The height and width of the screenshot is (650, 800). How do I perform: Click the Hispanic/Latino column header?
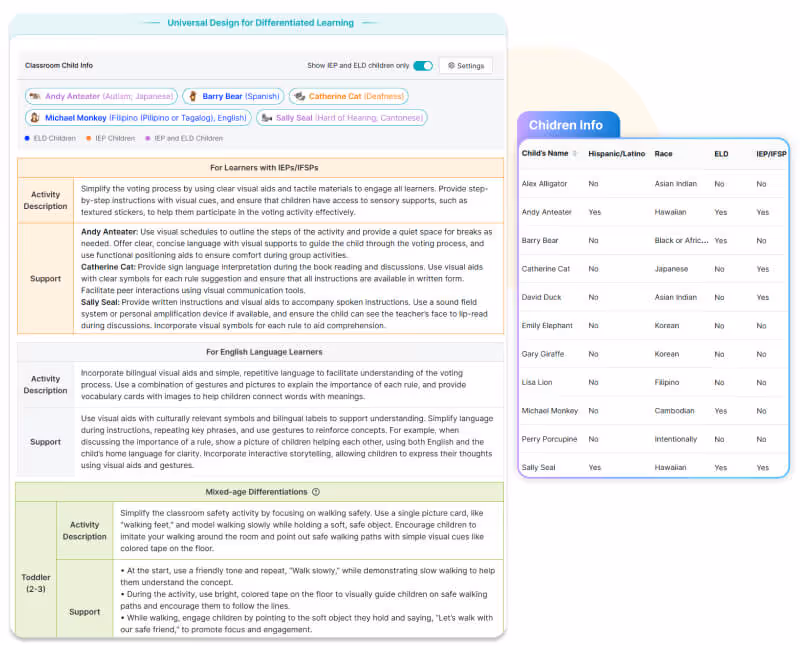(x=616, y=154)
